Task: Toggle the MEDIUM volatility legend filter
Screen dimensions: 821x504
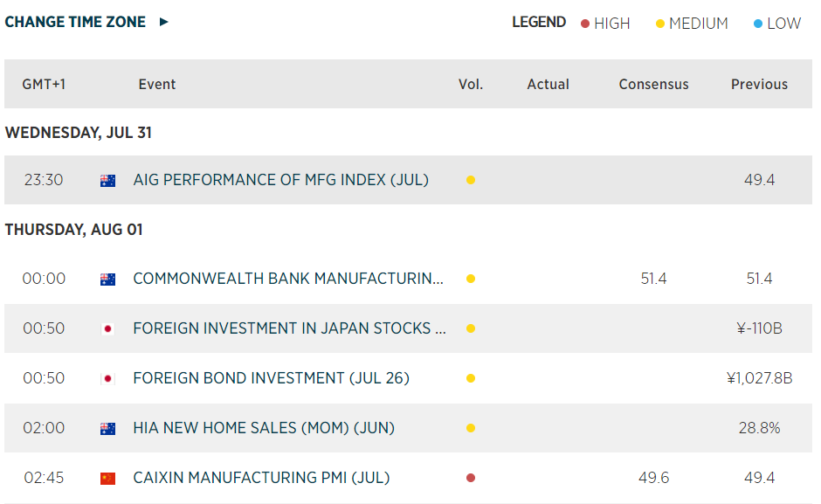Action: point(692,24)
